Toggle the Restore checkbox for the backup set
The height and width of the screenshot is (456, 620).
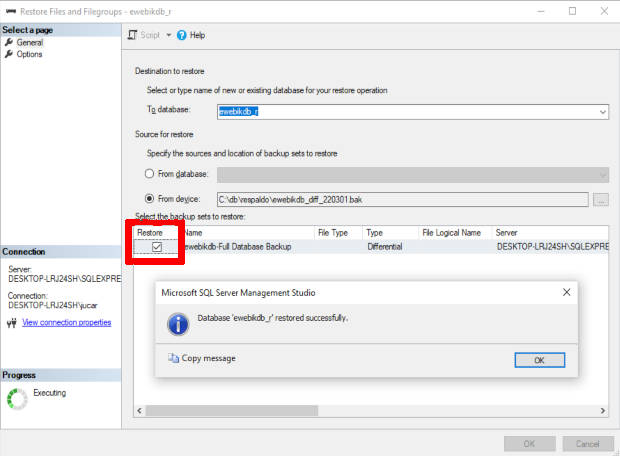157,247
